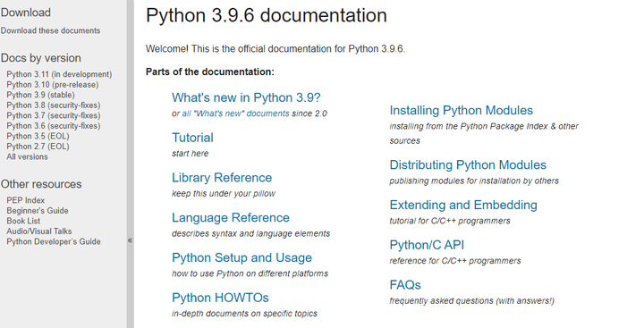This screenshot has height=328, width=644.
Task: Click the Other resources heading
Action: click(x=41, y=184)
